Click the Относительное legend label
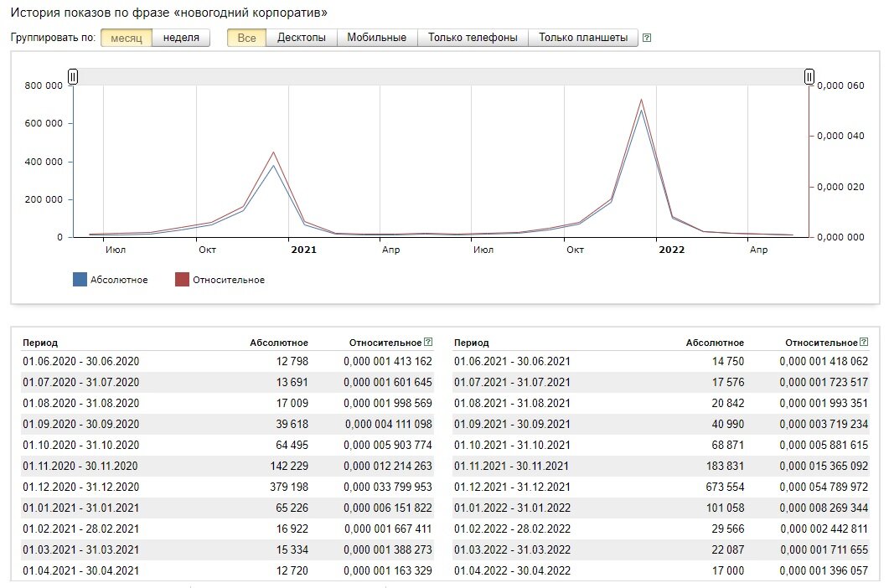Viewport: 889px width, 588px height. (229, 280)
